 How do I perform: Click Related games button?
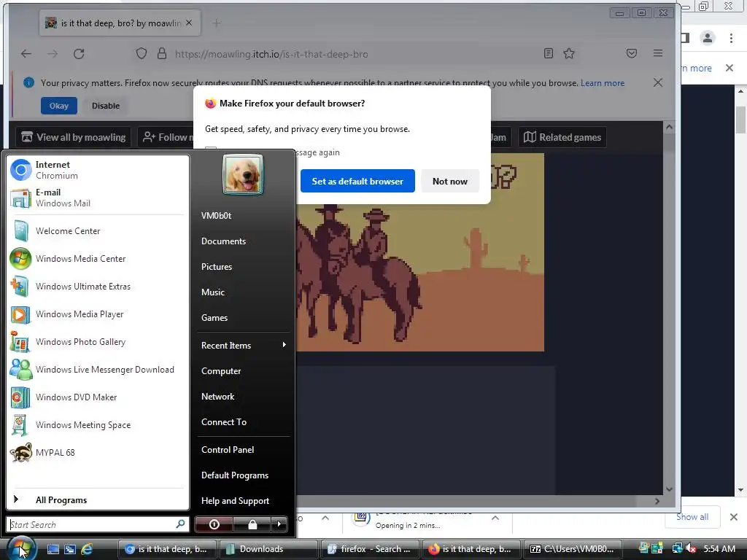(x=562, y=137)
